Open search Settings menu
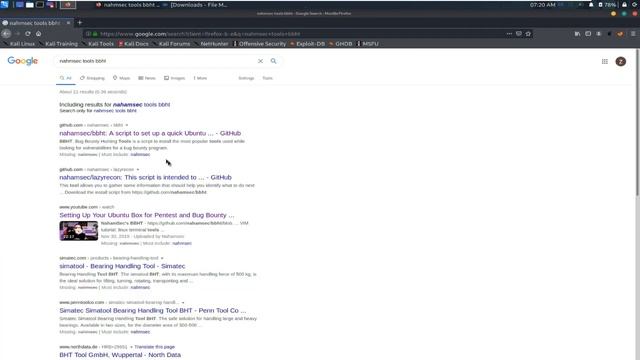640x360 pixels. pyautogui.click(x=246, y=78)
